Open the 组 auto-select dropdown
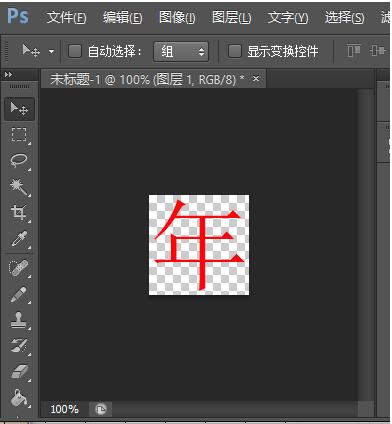 point(181,52)
